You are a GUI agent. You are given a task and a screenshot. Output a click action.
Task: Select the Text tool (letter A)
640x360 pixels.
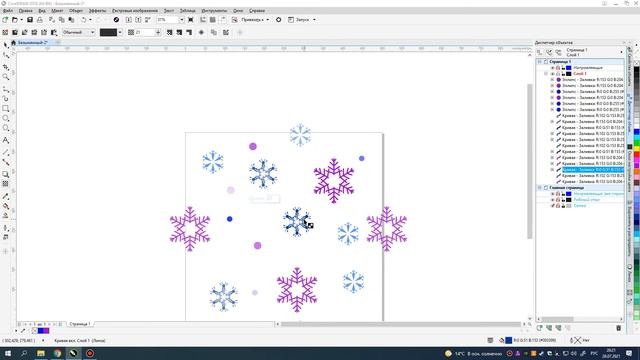point(5,140)
